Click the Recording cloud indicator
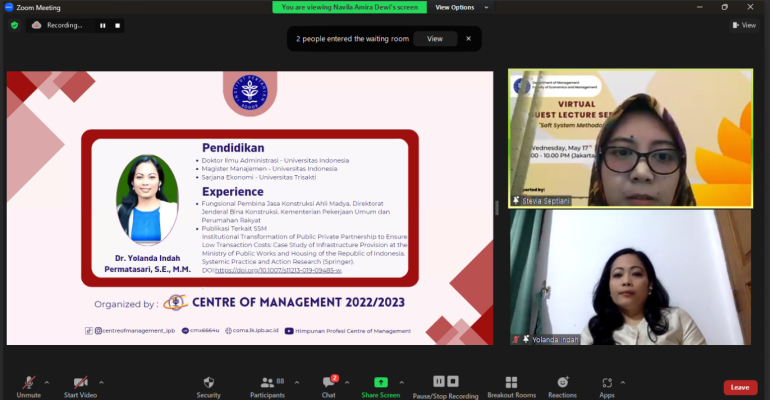Image resolution: width=770 pixels, height=400 pixels. click(x=37, y=25)
